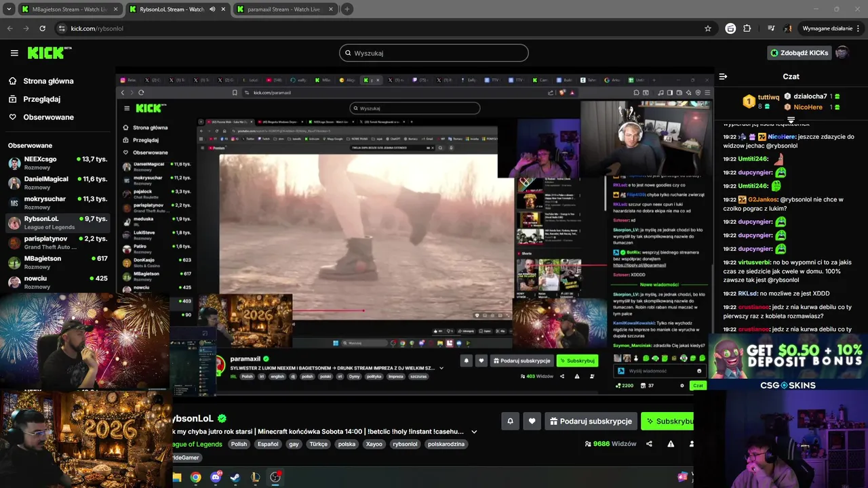
Task: Toggle notification bell for RybsonLoL
Action: pyautogui.click(x=510, y=421)
